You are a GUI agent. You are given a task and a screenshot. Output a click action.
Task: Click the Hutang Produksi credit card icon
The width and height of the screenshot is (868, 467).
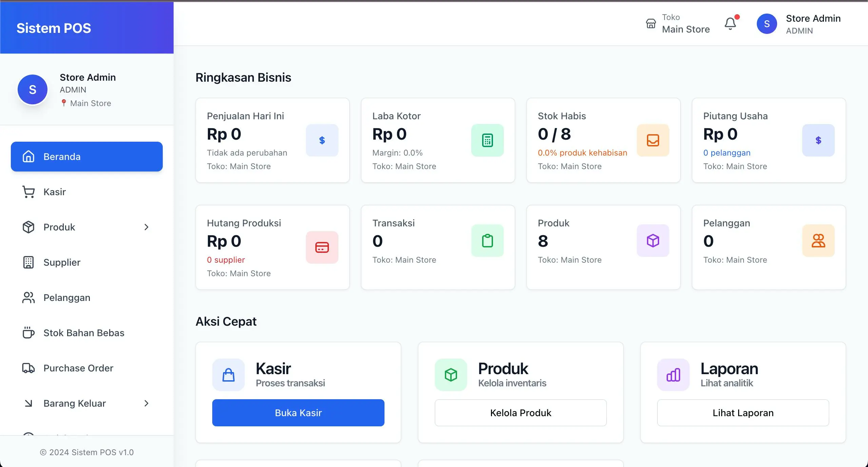click(322, 247)
